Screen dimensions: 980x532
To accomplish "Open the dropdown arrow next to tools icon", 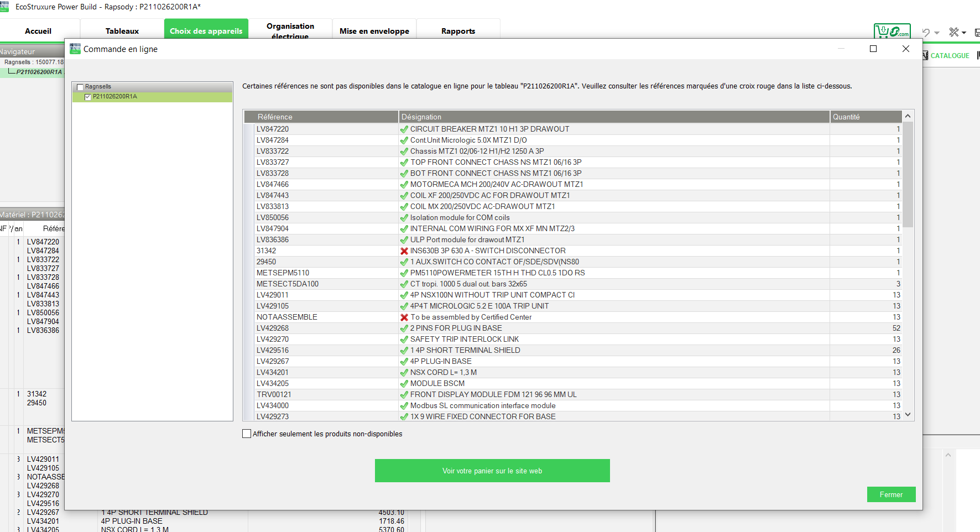I will point(964,33).
